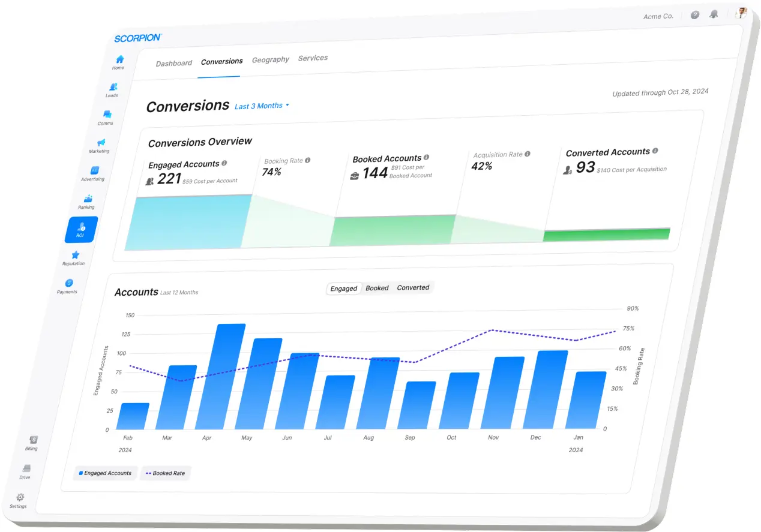Switch accounts chart to Engaged
The height and width of the screenshot is (532, 761).
click(344, 288)
